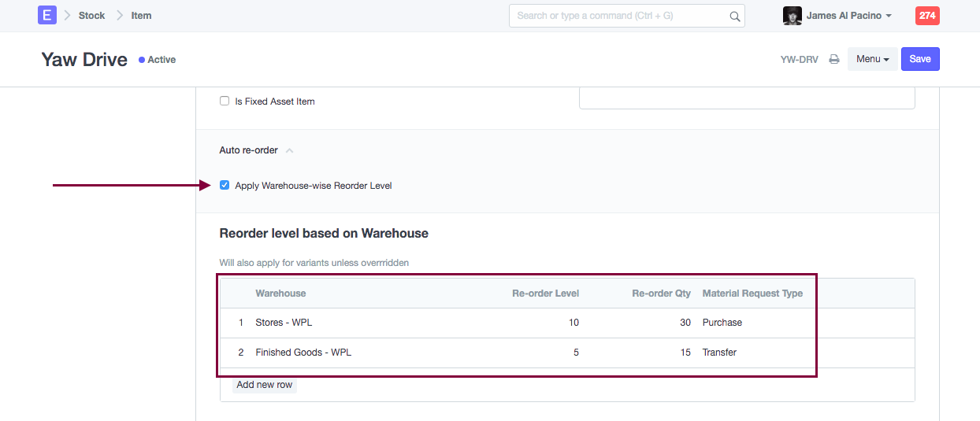
Task: Click the Transfer material request type cell
Action: [x=719, y=353]
